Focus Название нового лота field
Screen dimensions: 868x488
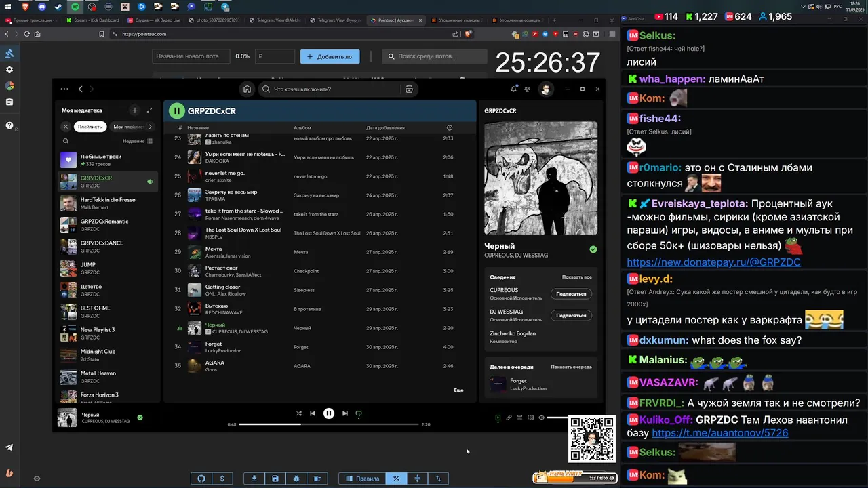191,56
